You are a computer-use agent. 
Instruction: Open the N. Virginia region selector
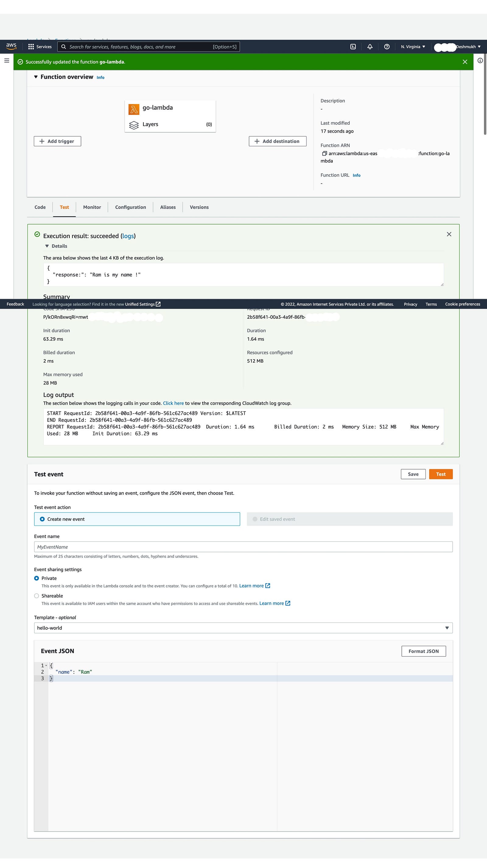tap(413, 47)
